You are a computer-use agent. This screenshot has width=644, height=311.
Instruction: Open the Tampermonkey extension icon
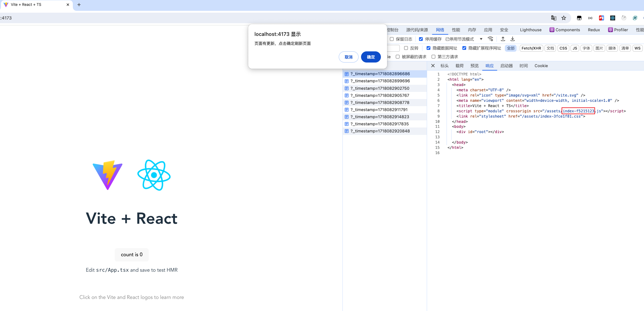coord(579,18)
